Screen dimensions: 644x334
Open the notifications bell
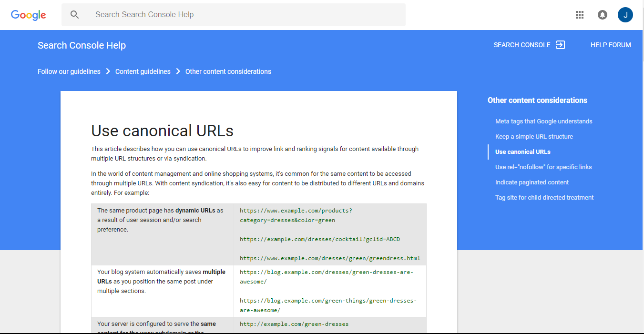603,15
